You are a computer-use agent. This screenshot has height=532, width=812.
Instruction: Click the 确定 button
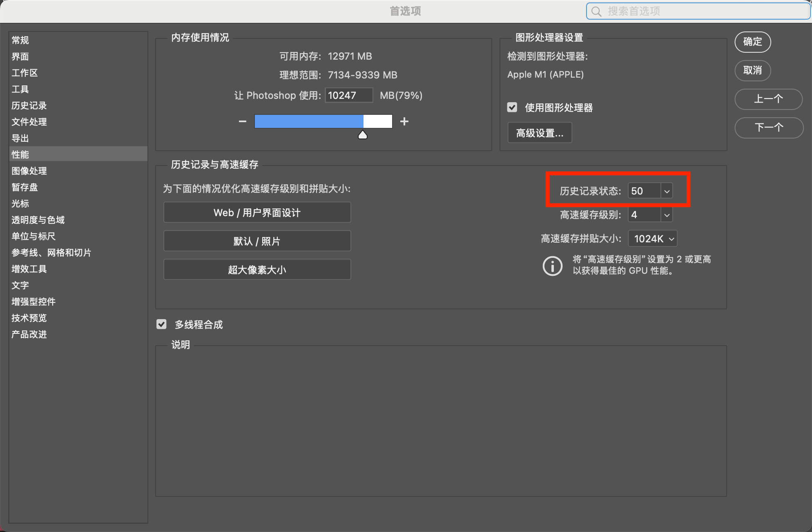752,42
